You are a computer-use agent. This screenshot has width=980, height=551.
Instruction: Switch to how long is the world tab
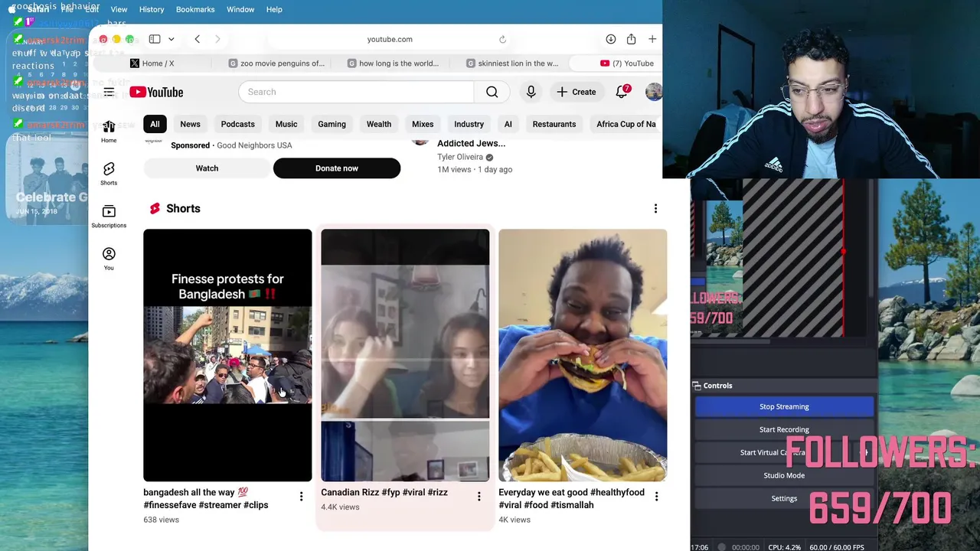coord(393,64)
